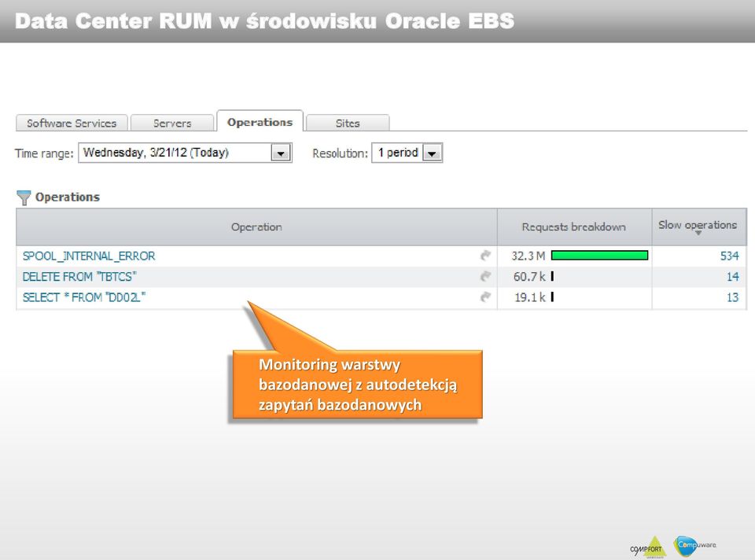This screenshot has height=560, width=755.
Task: Click the Resolution field showing 1 period
Action: [407, 153]
